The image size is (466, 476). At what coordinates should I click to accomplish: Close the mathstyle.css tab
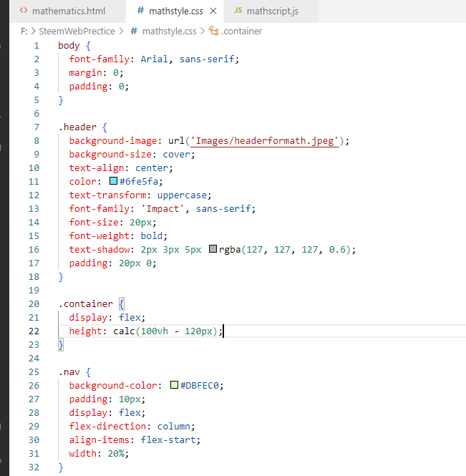213,11
